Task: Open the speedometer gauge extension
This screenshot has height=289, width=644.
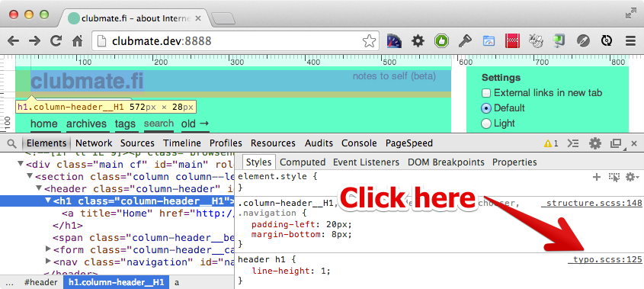Action: point(394,40)
